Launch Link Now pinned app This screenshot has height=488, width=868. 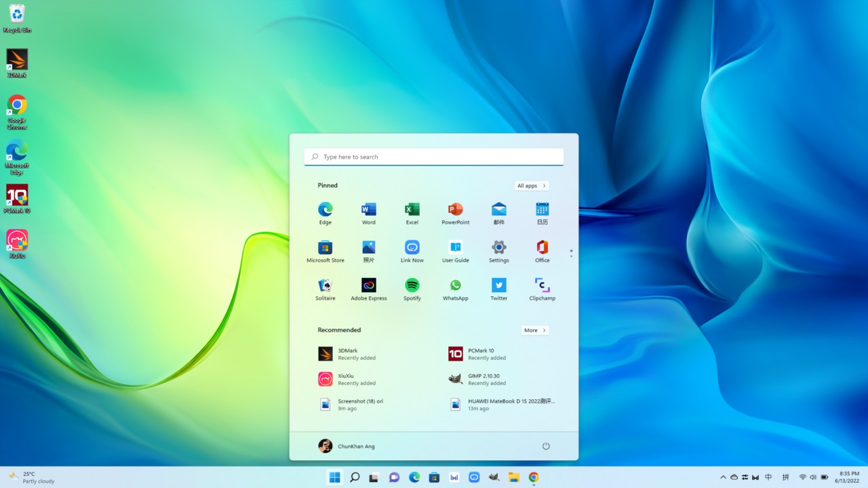412,251
